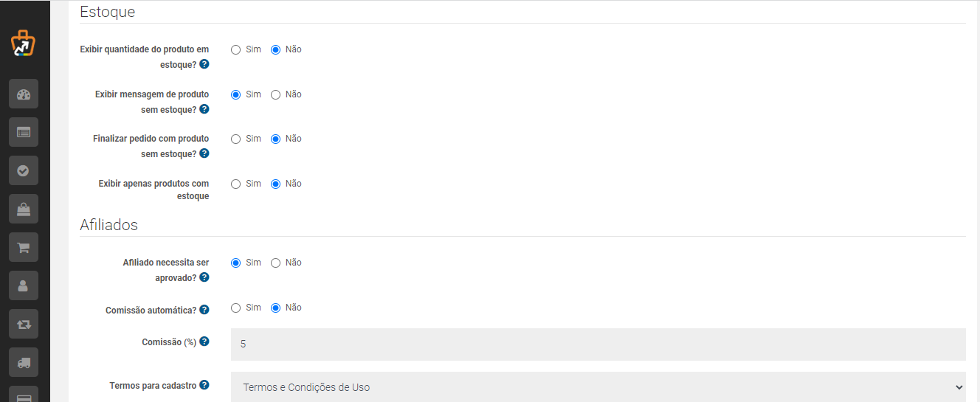Click the Comissão (%) input field
This screenshot has width=980, height=402.
click(x=598, y=344)
